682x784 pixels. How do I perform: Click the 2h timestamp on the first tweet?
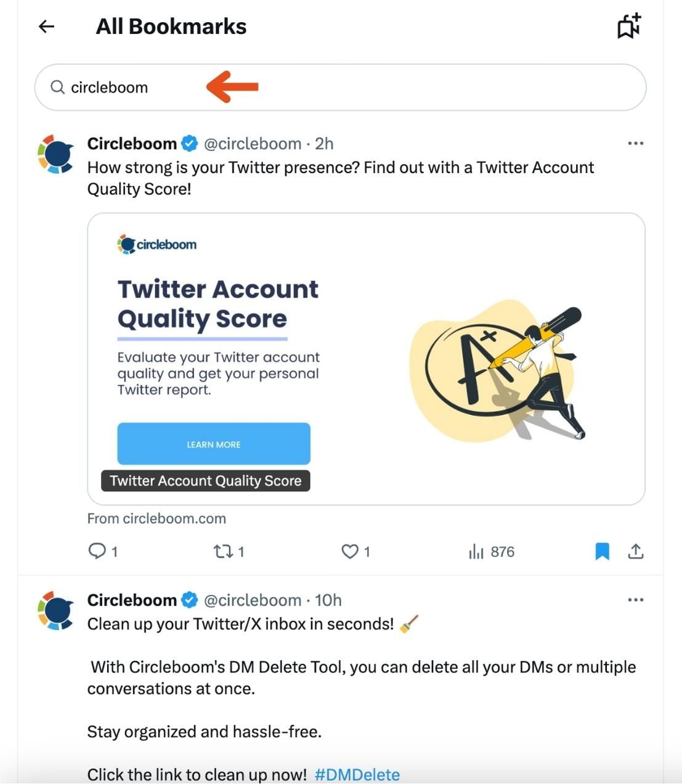tap(323, 143)
